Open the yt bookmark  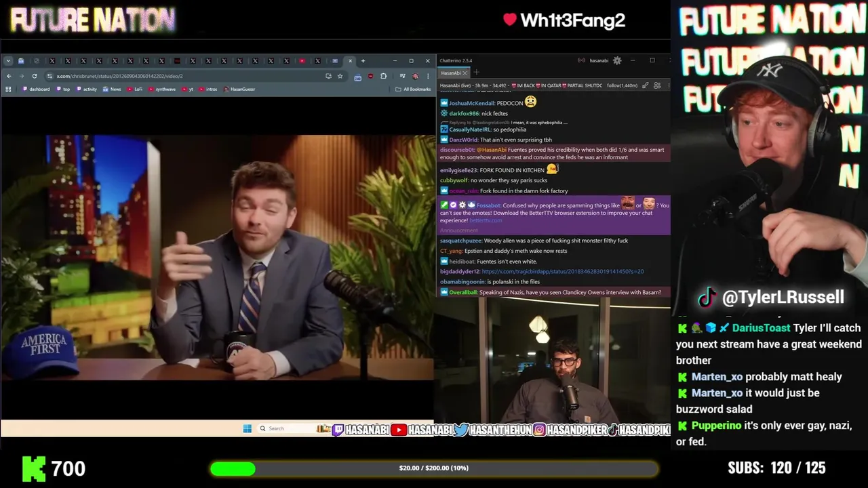186,89
